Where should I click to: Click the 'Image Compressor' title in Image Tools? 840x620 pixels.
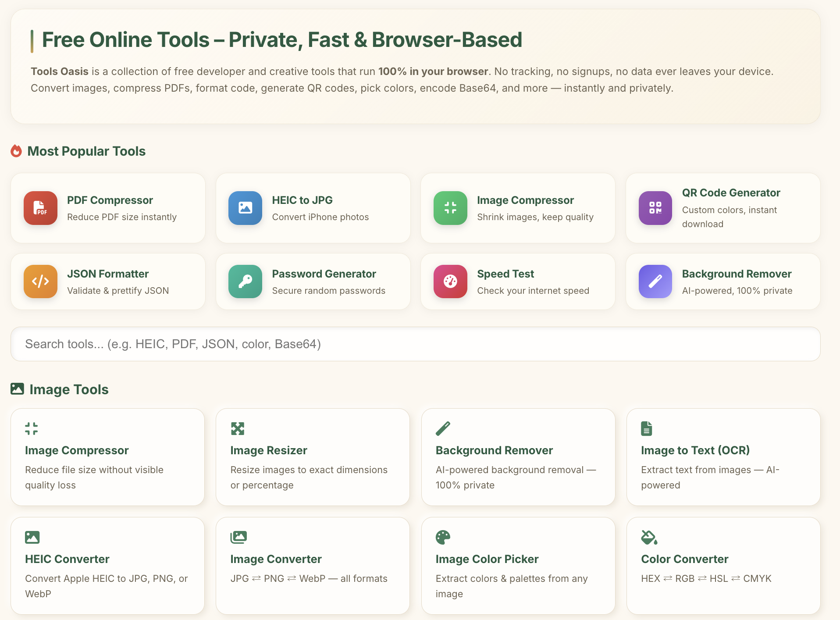(x=77, y=450)
